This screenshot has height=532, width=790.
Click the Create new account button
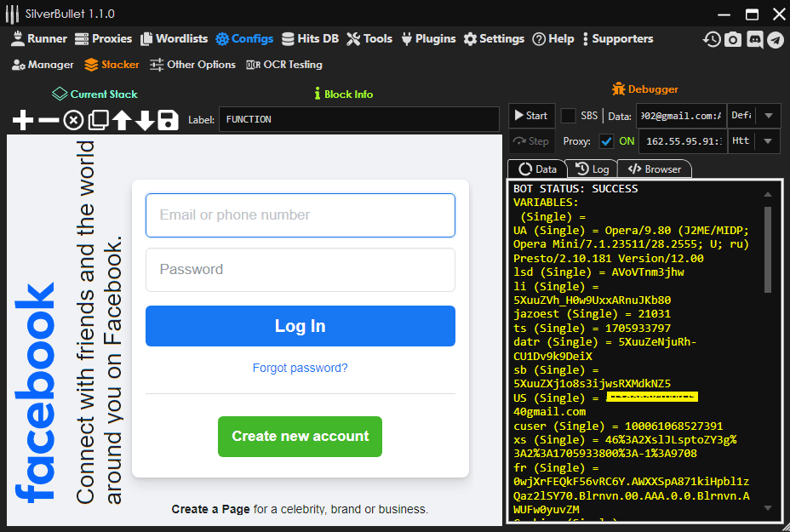coord(301,437)
